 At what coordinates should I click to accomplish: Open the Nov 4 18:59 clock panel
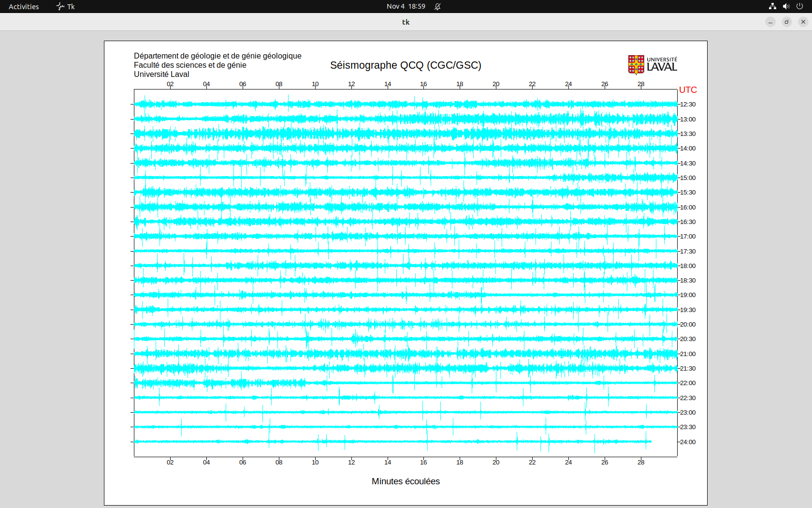(x=406, y=6)
